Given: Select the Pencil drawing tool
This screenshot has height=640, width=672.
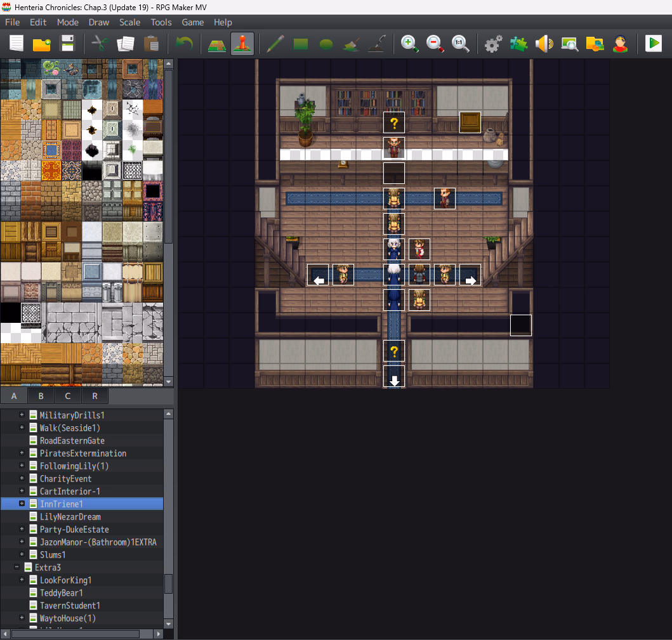Looking at the screenshot, I should click(x=275, y=44).
